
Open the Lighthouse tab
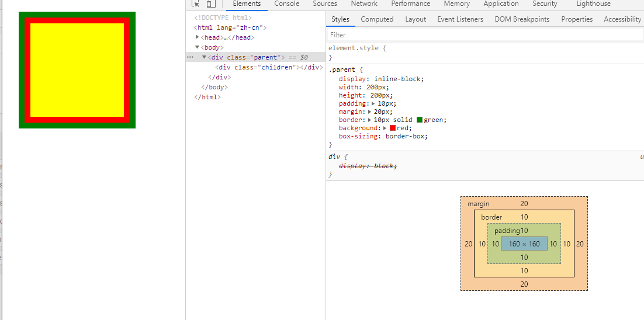tap(594, 4)
